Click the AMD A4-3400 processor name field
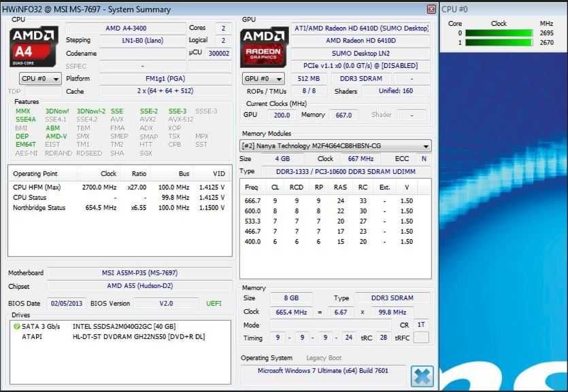Viewport: 568px width, 392px height. (x=126, y=29)
